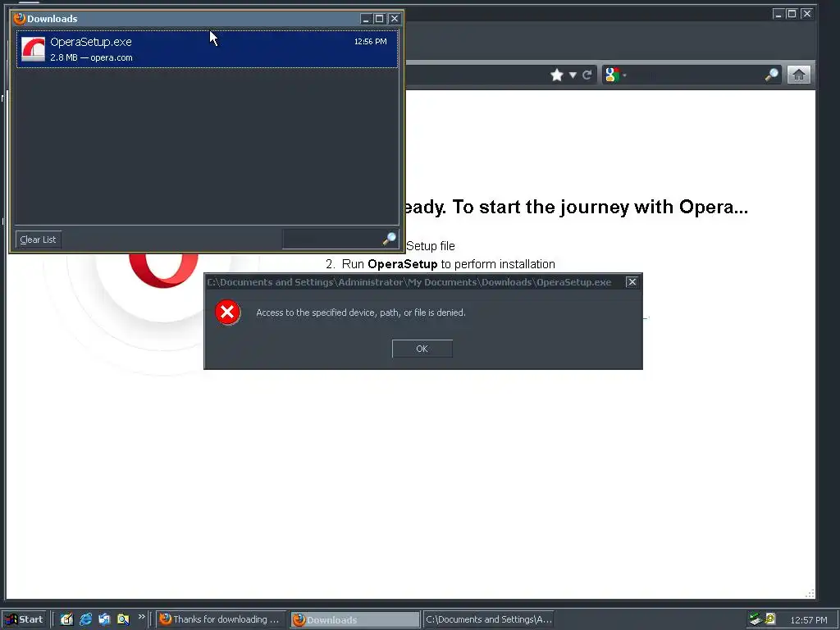Viewport: 840px width, 630px height.
Task: Close the Firefox browser window
Action: [807, 14]
